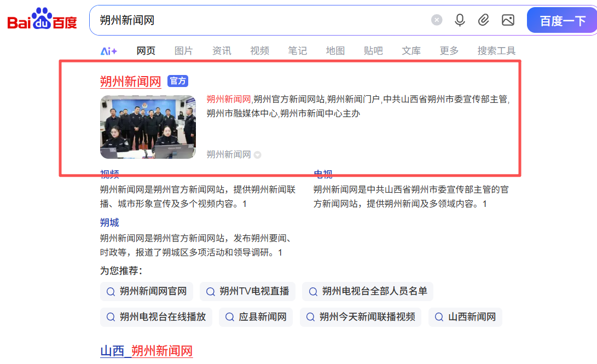597x364 pixels.
Task: Click the AI+ search icon tab
Action: (x=109, y=50)
